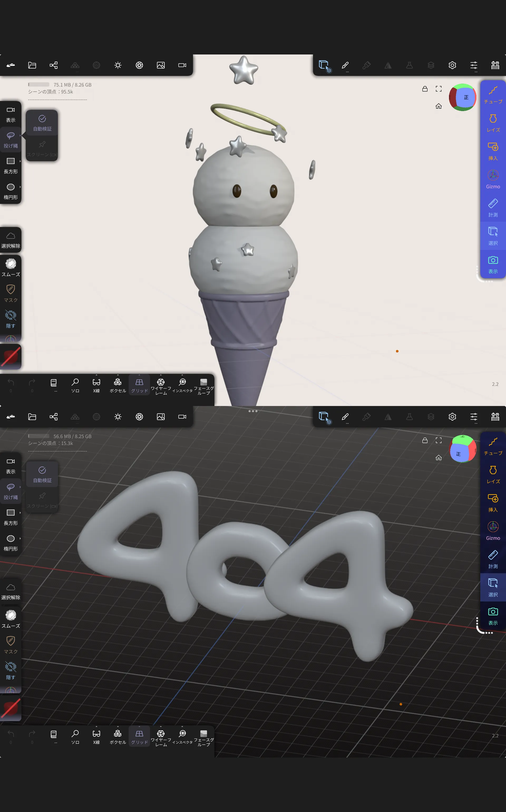
Task: Open scene hierarchy icon in top window toolbar
Action: [x=53, y=65]
